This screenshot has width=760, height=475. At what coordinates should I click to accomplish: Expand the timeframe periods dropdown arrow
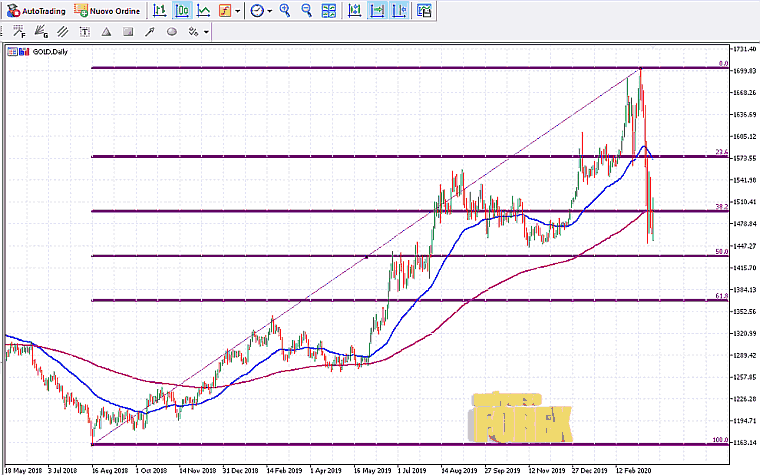270,11
